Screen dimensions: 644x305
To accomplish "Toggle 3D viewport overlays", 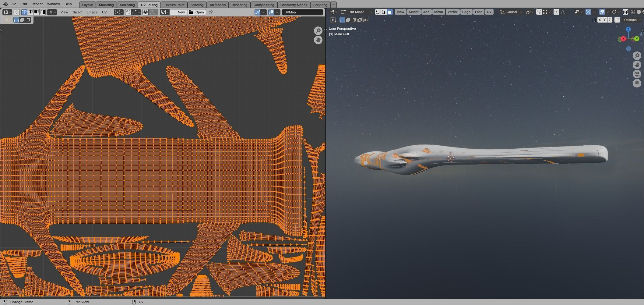I will tap(602, 12).
